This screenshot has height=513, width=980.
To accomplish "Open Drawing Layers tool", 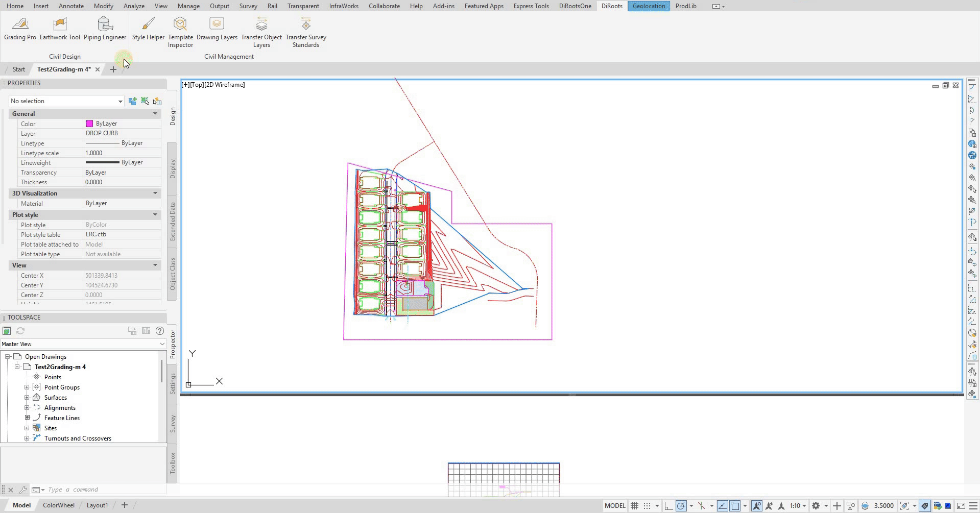I will [217, 28].
